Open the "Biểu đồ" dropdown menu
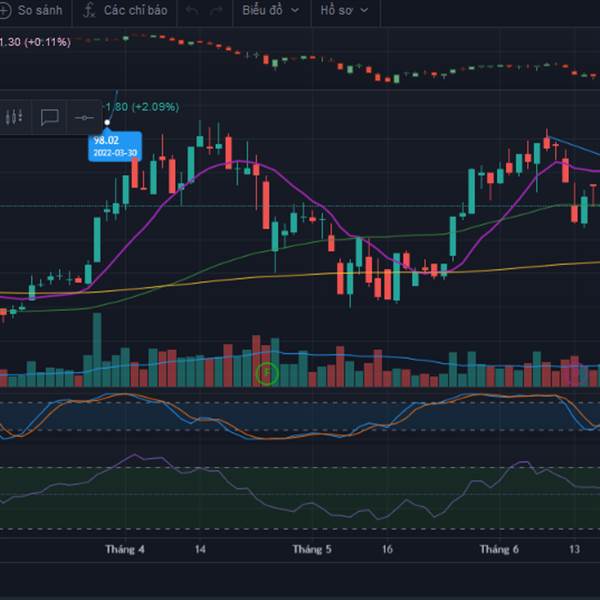This screenshot has width=600, height=600. coord(271,10)
